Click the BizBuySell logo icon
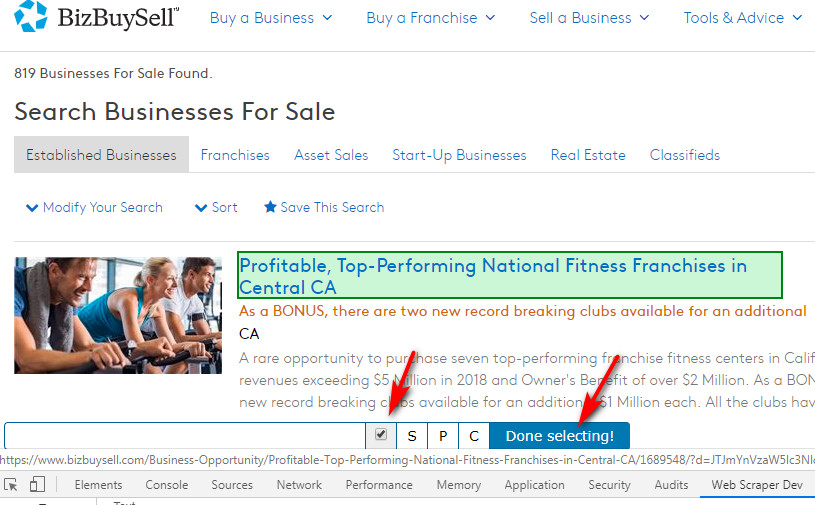This screenshot has height=505, width=815. (x=30, y=17)
